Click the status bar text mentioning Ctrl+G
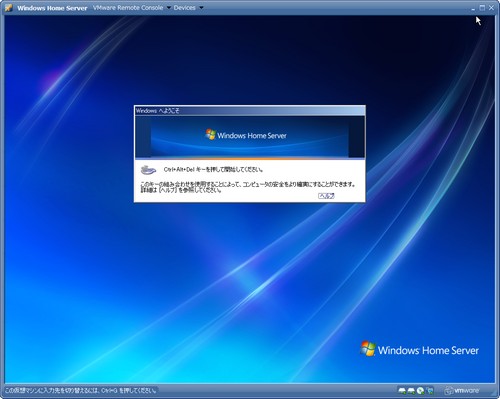500x399 pixels. [x=80, y=390]
